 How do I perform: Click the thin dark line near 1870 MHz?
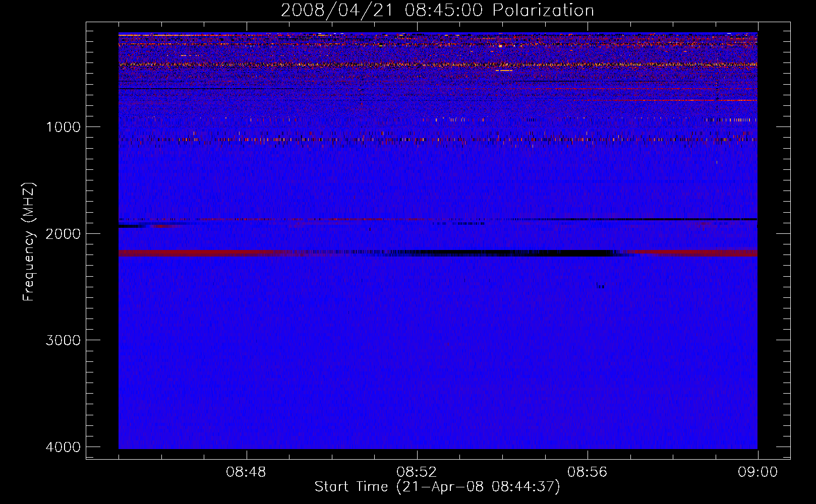click(x=438, y=220)
